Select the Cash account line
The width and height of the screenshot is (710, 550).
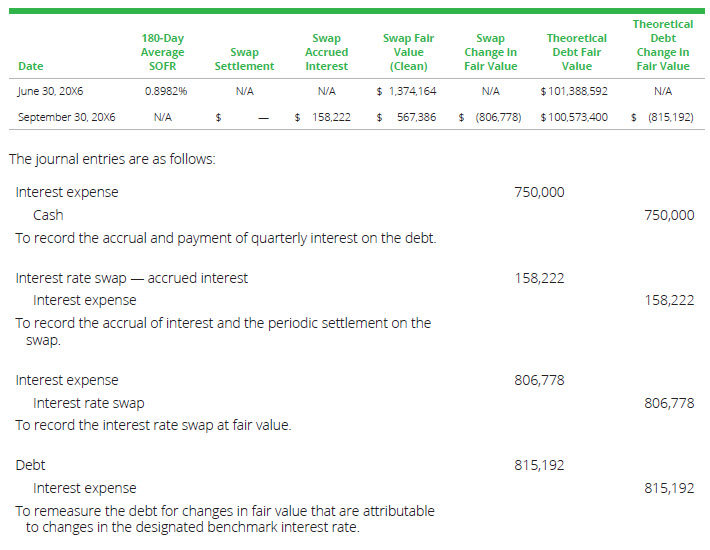[48, 215]
